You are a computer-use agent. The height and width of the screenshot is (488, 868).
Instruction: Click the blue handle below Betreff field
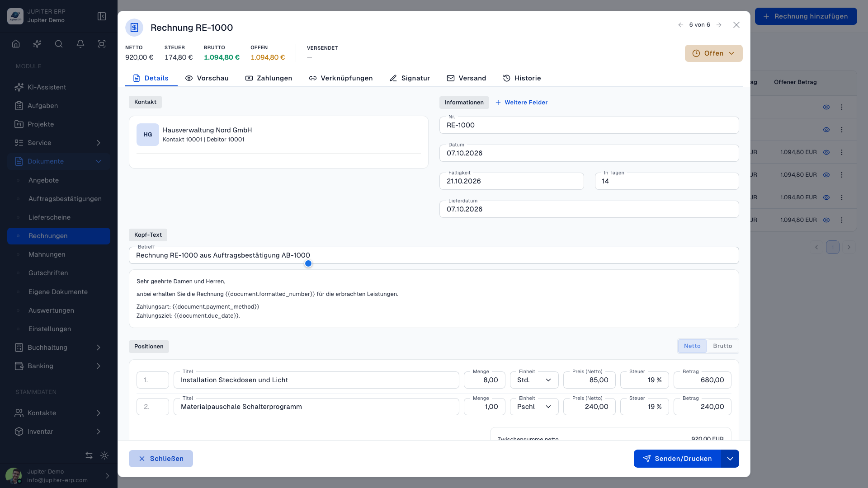pyautogui.click(x=308, y=263)
